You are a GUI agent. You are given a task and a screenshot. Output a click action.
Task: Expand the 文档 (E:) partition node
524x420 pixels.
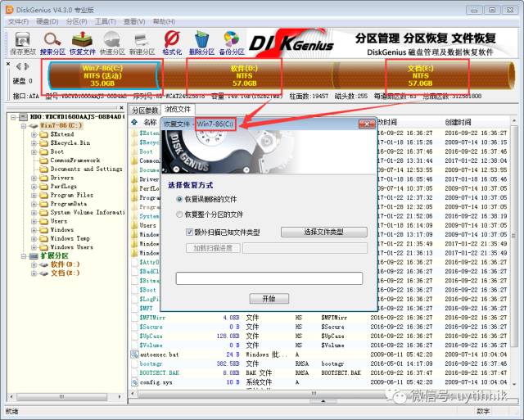(x=34, y=273)
